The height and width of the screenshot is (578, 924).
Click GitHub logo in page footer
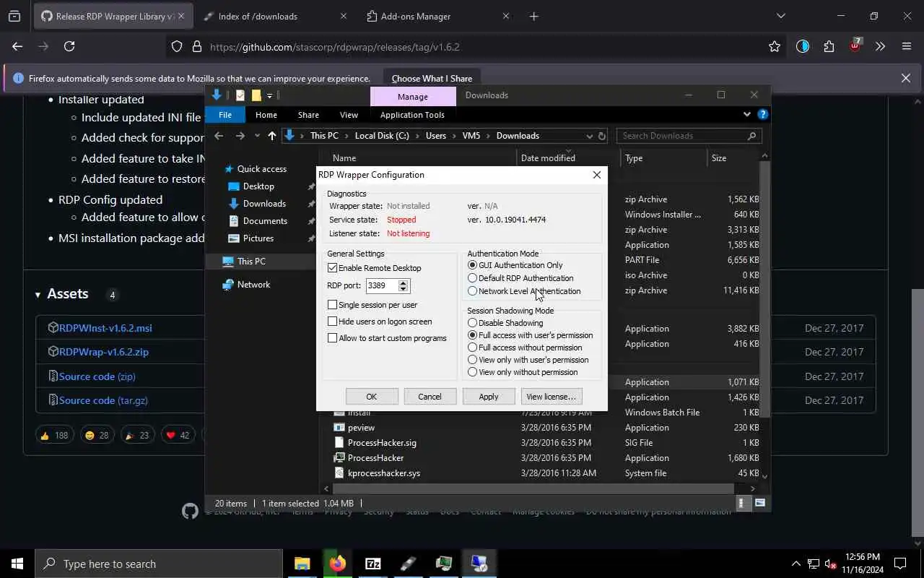[190, 512]
